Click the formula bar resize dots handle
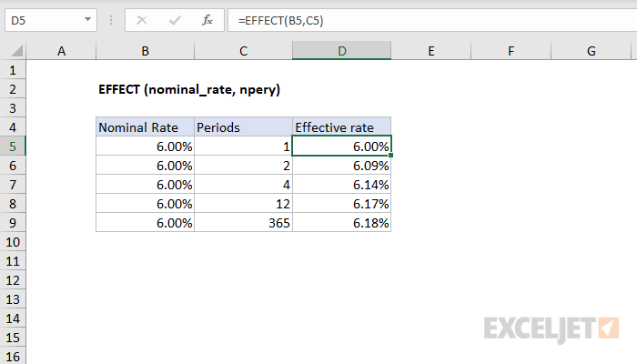637x364 pixels. [x=111, y=20]
